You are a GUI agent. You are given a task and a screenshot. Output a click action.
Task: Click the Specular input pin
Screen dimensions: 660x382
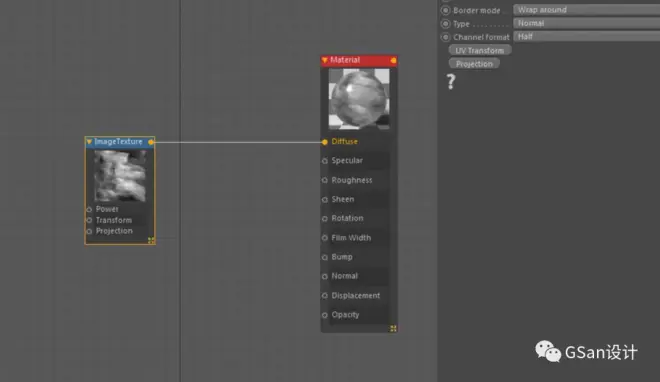click(325, 161)
